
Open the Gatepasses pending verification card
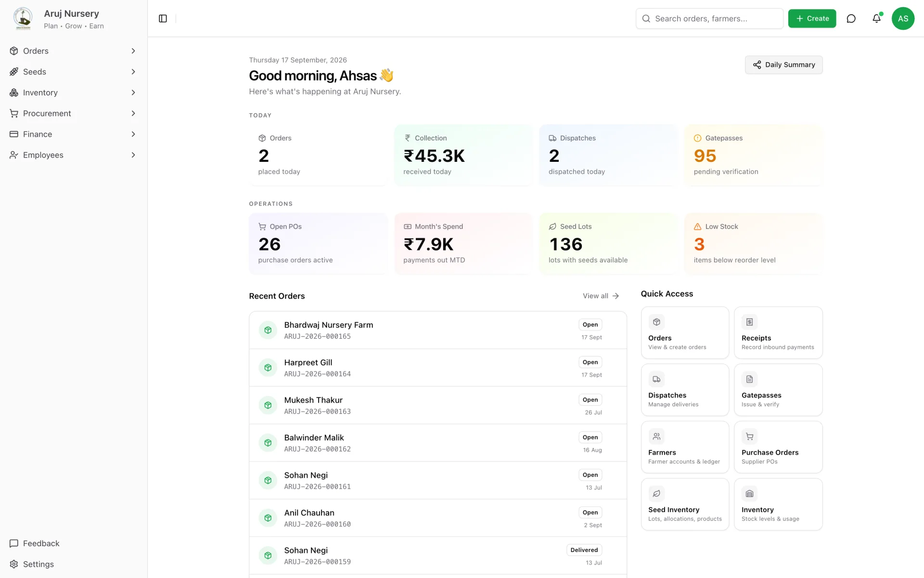(754, 155)
